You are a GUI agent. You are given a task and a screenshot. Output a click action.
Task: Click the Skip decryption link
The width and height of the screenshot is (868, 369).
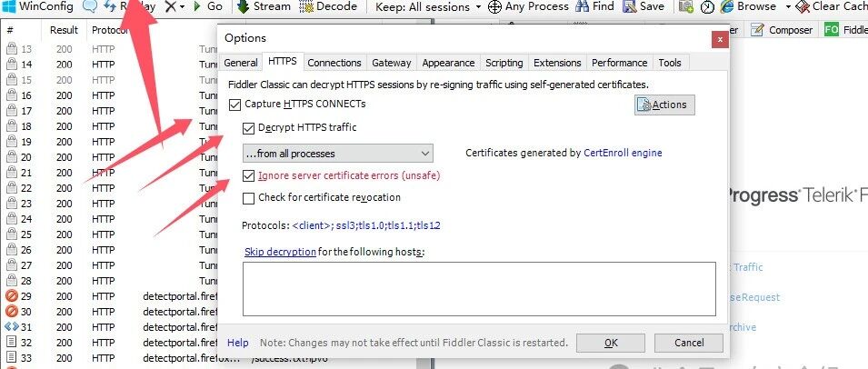click(280, 253)
